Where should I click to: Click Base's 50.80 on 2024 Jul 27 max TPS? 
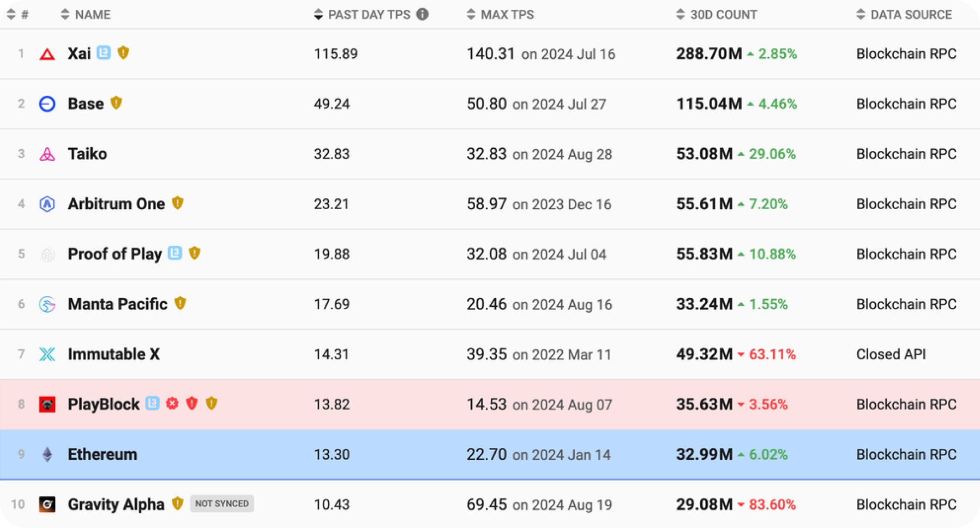click(536, 104)
